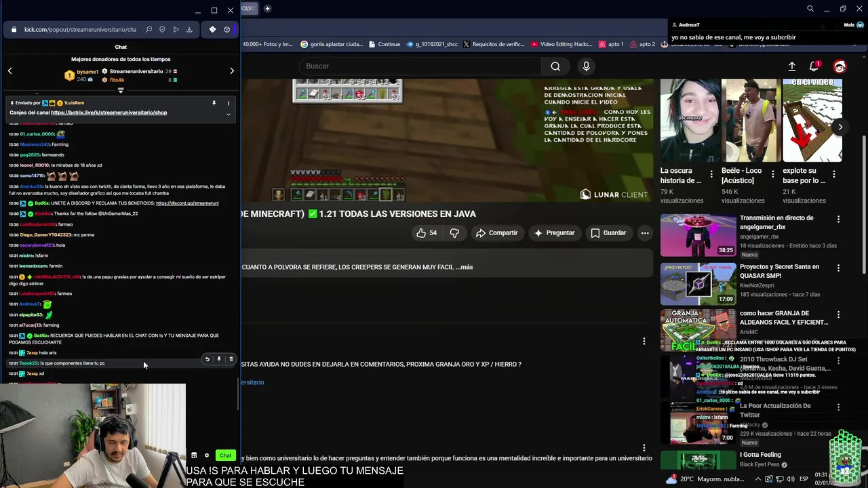Dislike the video with thumbs-down

tap(454, 232)
